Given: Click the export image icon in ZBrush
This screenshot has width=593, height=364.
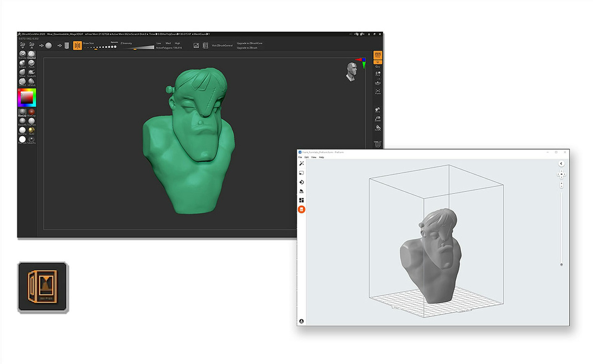Looking at the screenshot, I should (196, 46).
